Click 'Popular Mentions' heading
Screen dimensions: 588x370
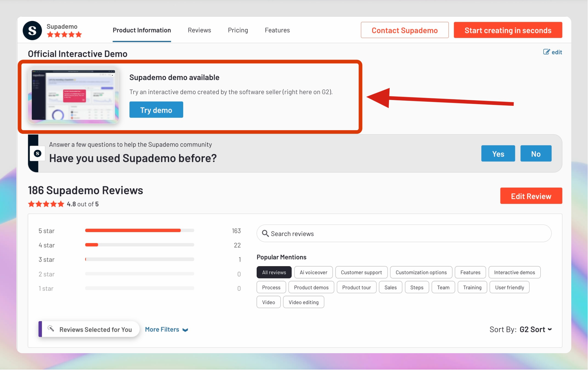tap(281, 257)
